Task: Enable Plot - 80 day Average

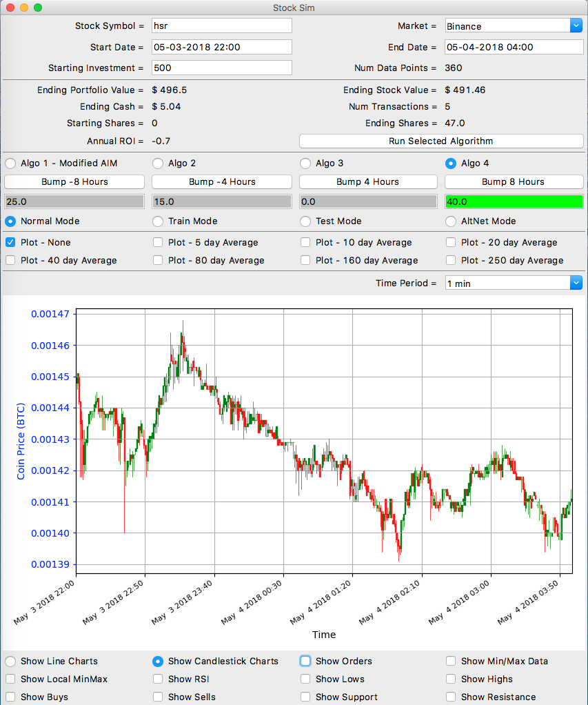Action: [x=158, y=260]
